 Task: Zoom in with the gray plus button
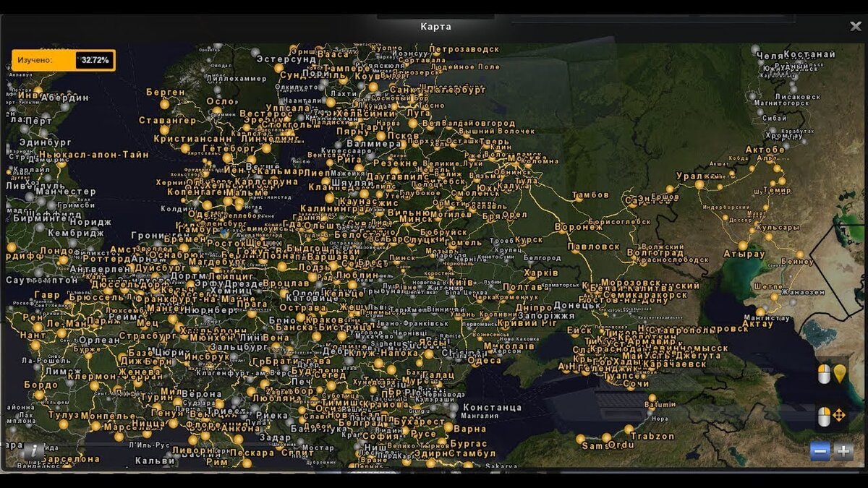point(843,452)
